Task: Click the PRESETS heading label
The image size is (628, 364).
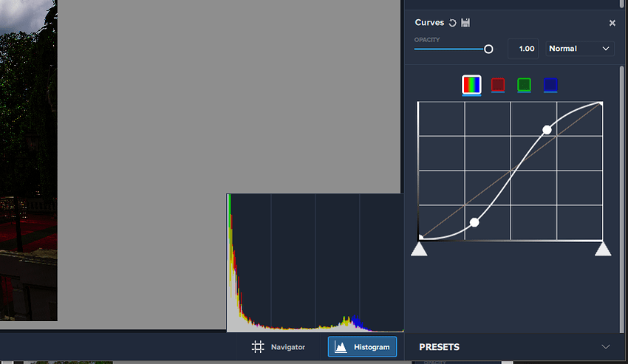Action: coord(440,347)
